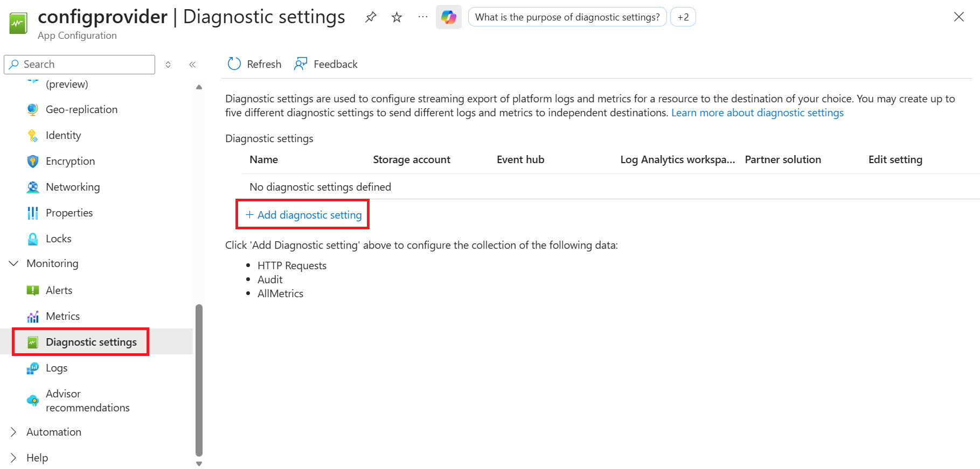Viewport: 980px width, 469px height.
Task: Click the (preview) menu item at sidebar top
Action: (67, 84)
